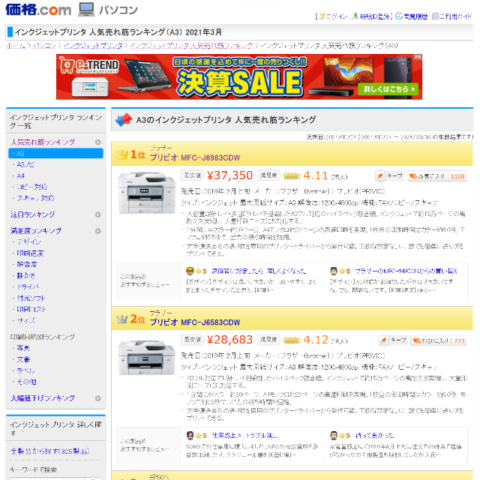Open the MFC-J6583CDW printer thumbnail
480x480 pixels.
(x=147, y=357)
